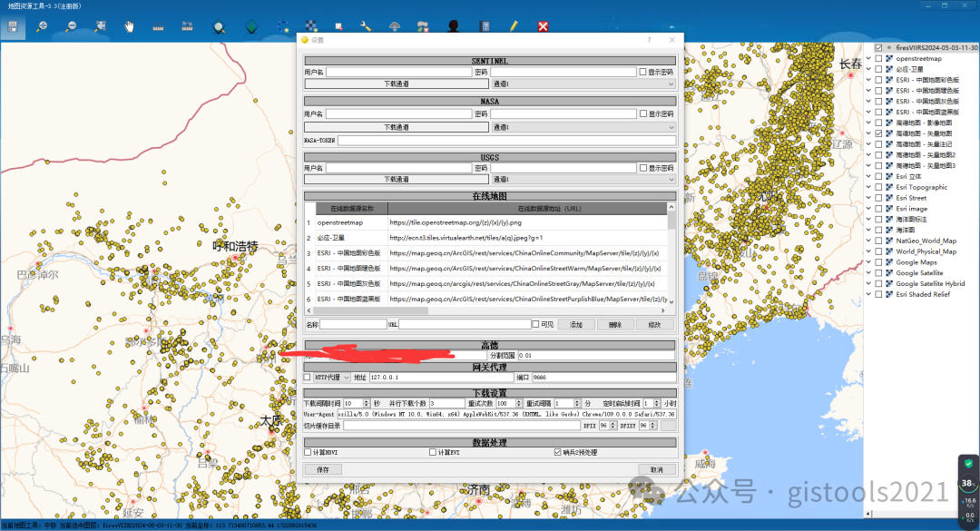
Task: Expand the Google Satellite Hybrid layer arrow
Action: click(868, 284)
